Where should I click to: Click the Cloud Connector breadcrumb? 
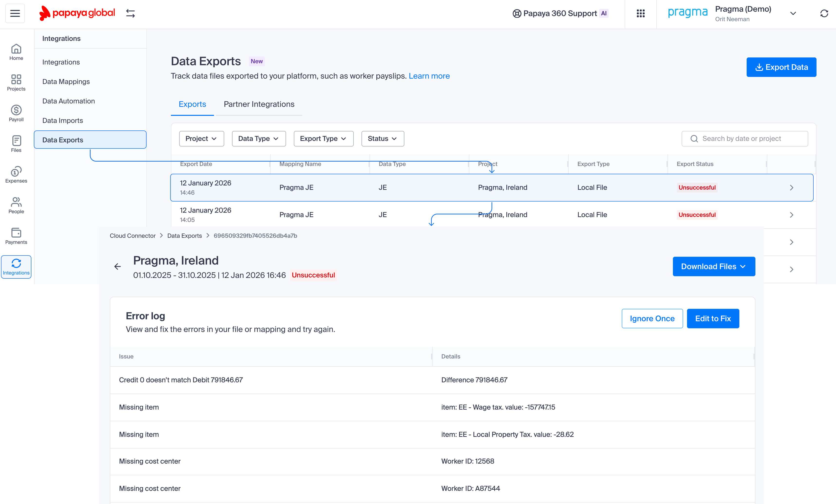pos(132,236)
